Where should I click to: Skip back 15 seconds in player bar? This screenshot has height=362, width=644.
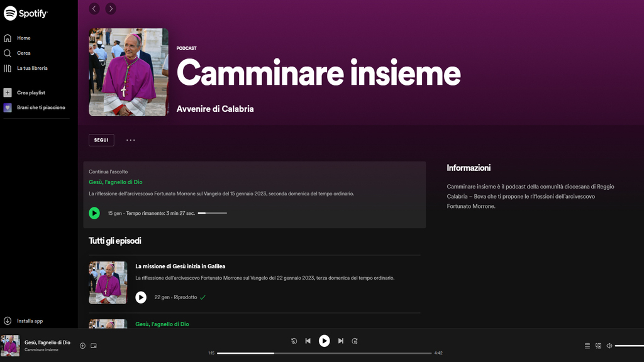(294, 341)
